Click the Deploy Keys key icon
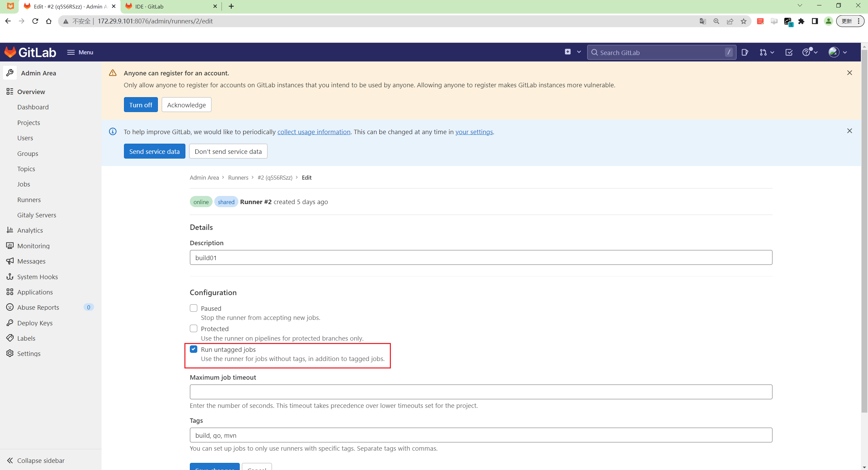The height and width of the screenshot is (470, 868). tap(10, 323)
